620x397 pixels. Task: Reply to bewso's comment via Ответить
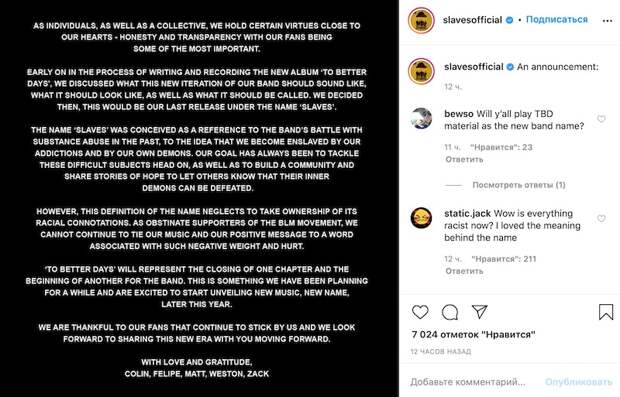point(464,159)
